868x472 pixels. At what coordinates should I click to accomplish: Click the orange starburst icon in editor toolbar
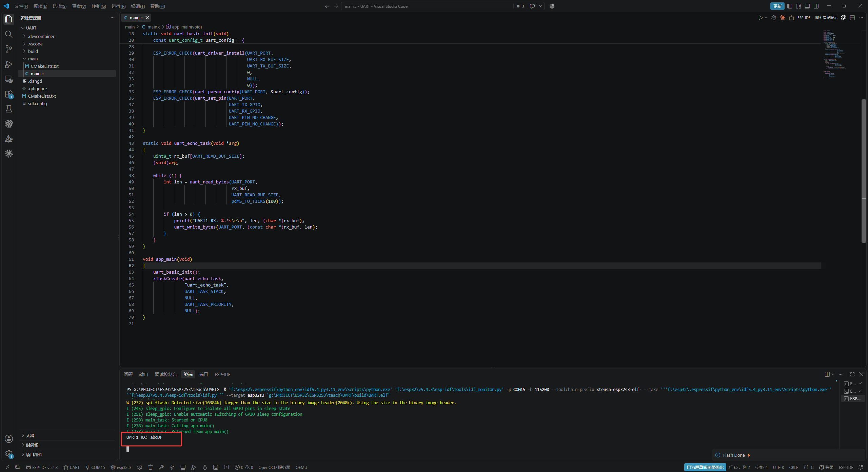[x=783, y=18]
